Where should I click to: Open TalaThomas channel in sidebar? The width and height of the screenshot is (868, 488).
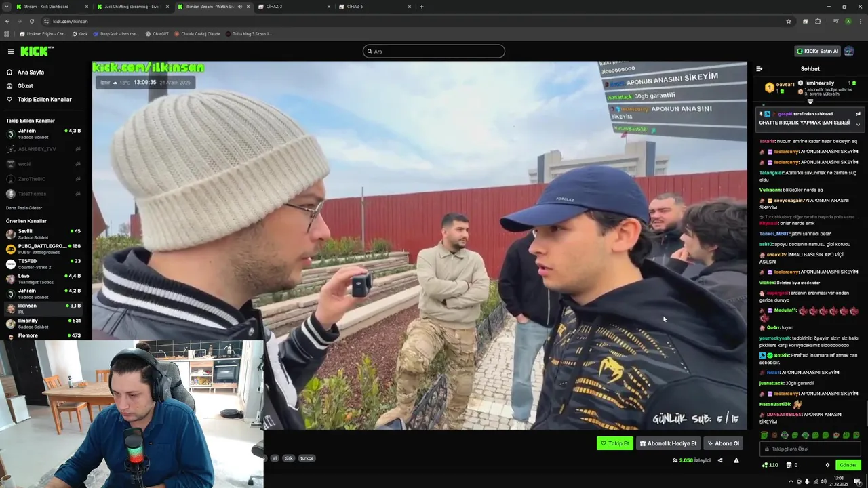pos(43,193)
